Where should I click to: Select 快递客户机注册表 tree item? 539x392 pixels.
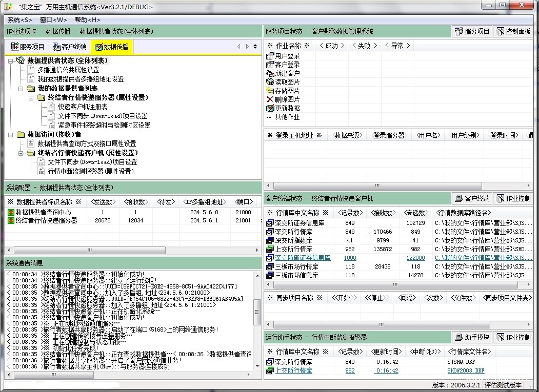(x=83, y=107)
